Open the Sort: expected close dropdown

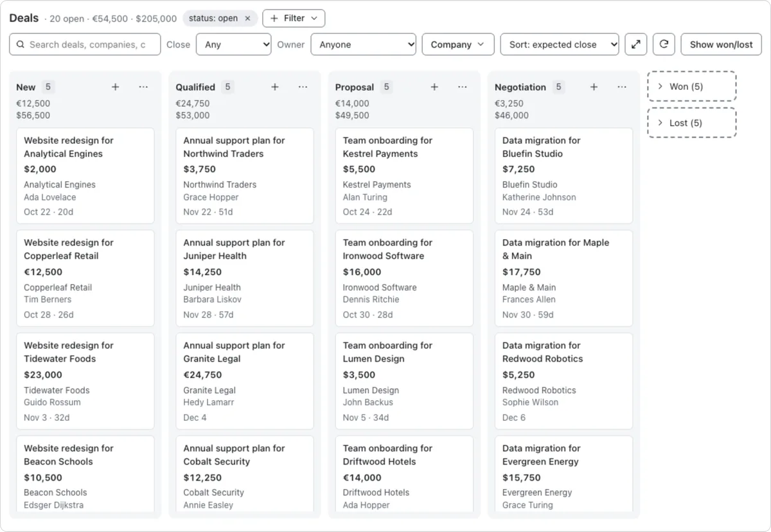point(560,44)
